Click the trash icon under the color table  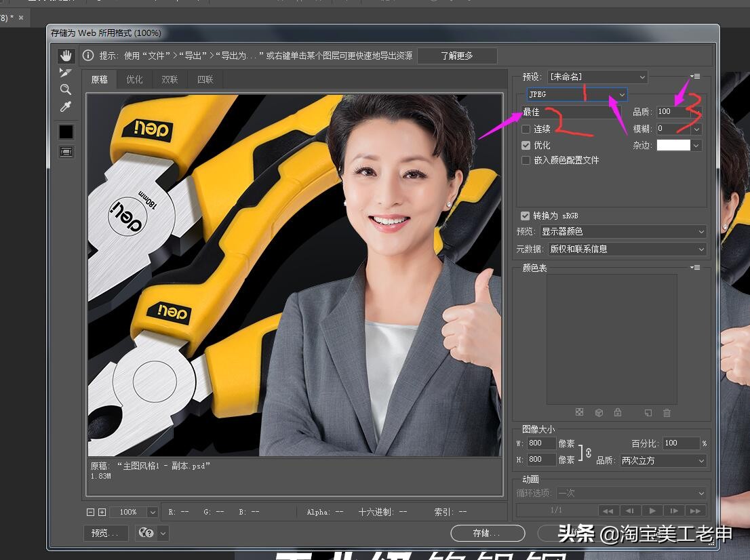pyautogui.click(x=667, y=412)
